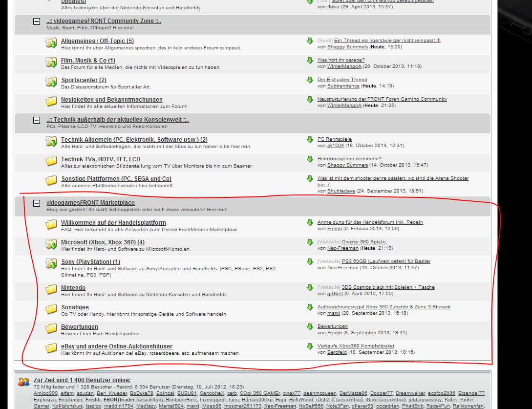532x409 pixels.
Task: Open user FRONTleader in online members list
Action: (x=119, y=399)
